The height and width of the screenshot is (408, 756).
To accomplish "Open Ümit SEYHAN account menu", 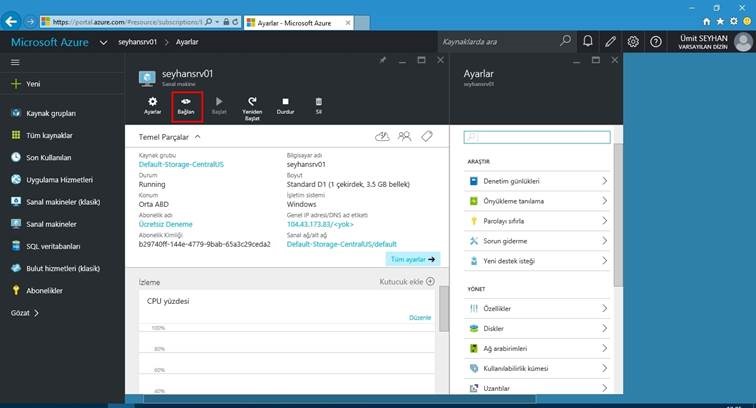I will pos(716,42).
